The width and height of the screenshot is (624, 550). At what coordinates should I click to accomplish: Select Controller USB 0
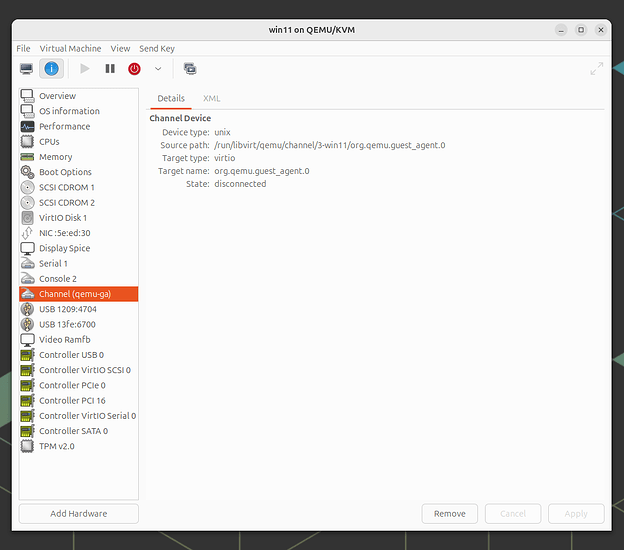pyautogui.click(x=79, y=355)
